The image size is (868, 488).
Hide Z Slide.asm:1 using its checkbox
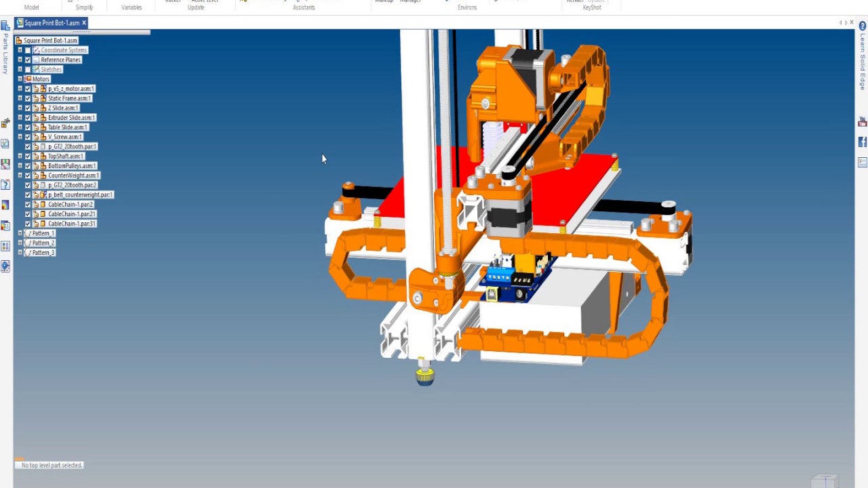click(x=28, y=108)
